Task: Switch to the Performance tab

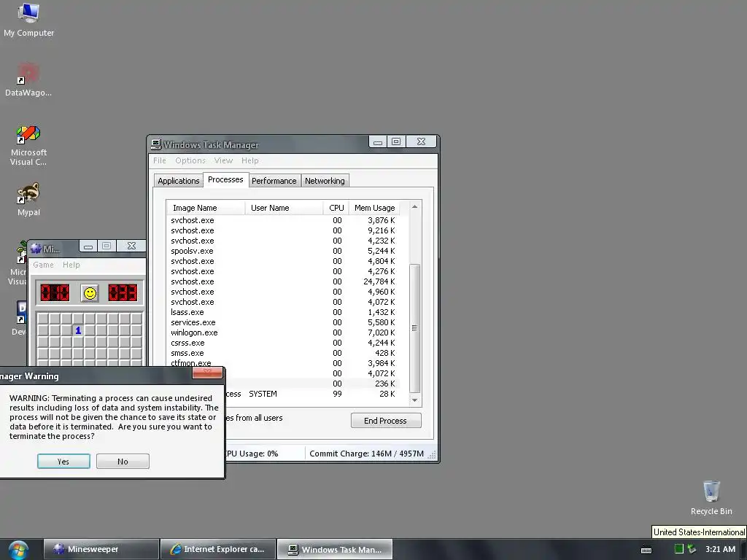Action: (274, 181)
